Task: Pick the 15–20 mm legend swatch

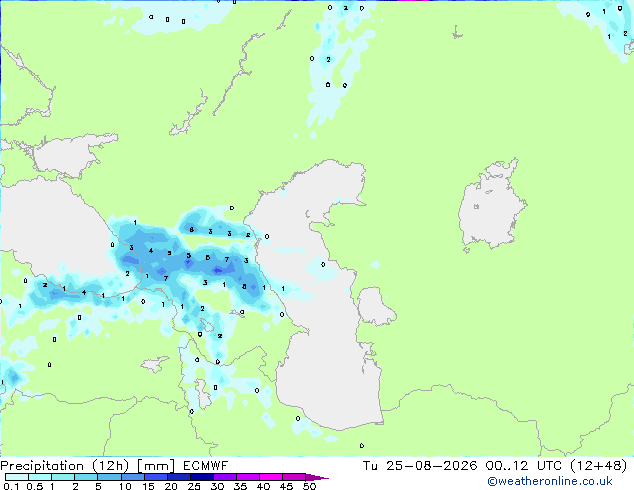Action: tap(156, 477)
